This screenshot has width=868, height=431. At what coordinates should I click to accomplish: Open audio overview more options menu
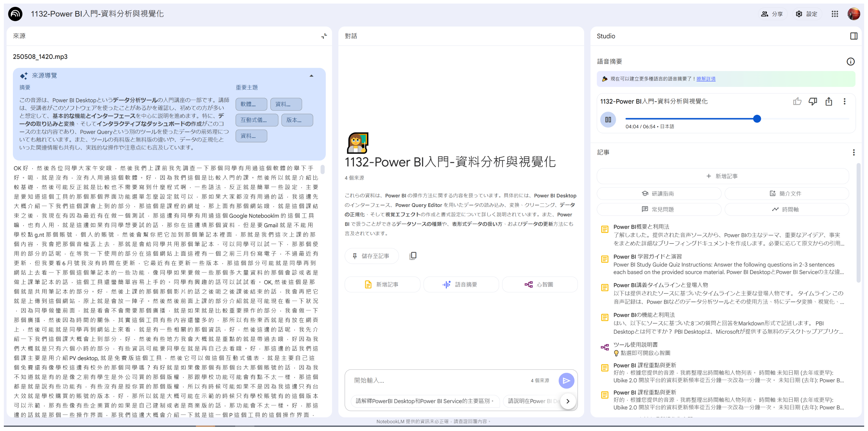(844, 101)
